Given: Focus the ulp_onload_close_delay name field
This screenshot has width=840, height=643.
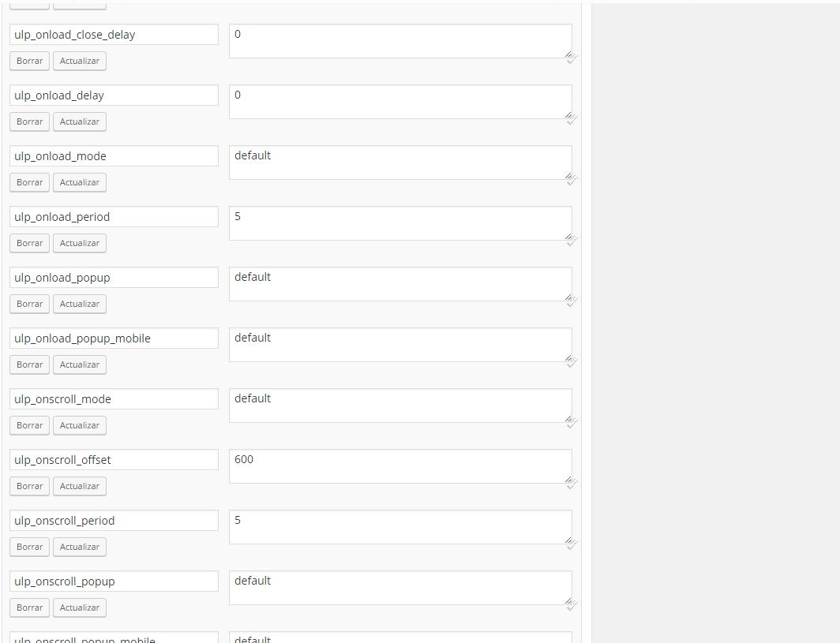Looking at the screenshot, I should point(114,35).
